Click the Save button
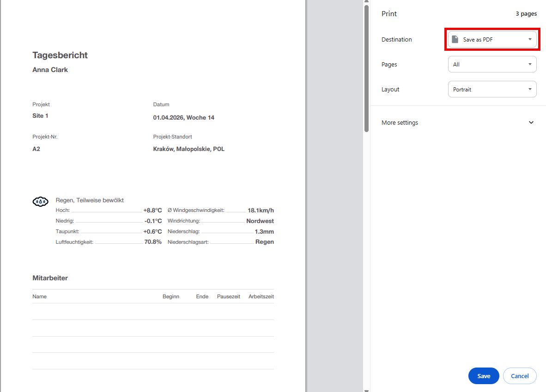The width and height of the screenshot is (546, 392). [x=483, y=376]
